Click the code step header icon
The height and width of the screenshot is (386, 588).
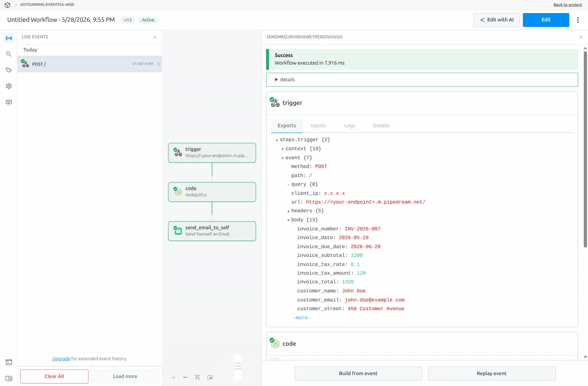pyautogui.click(x=274, y=343)
